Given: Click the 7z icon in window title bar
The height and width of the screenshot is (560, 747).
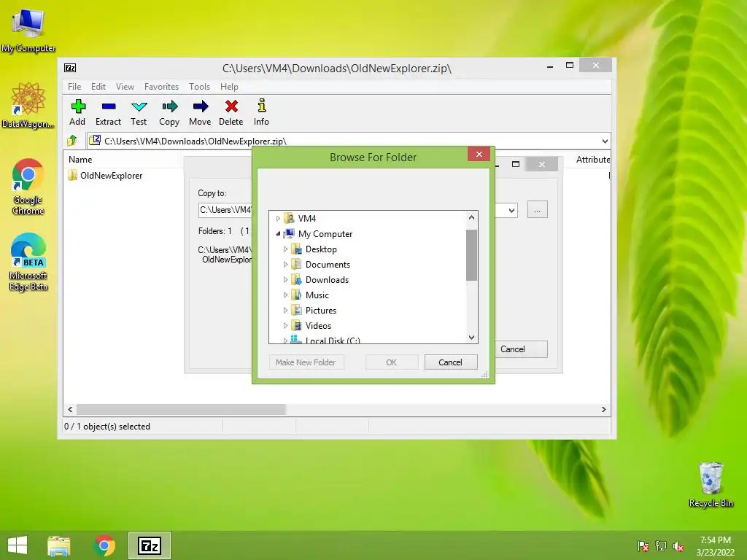Looking at the screenshot, I should (70, 68).
